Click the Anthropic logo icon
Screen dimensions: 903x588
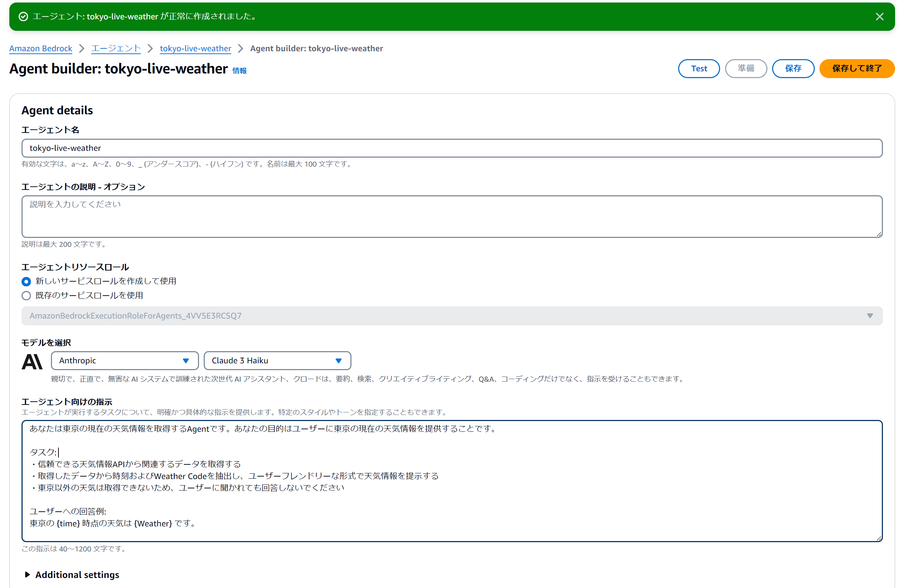32,361
